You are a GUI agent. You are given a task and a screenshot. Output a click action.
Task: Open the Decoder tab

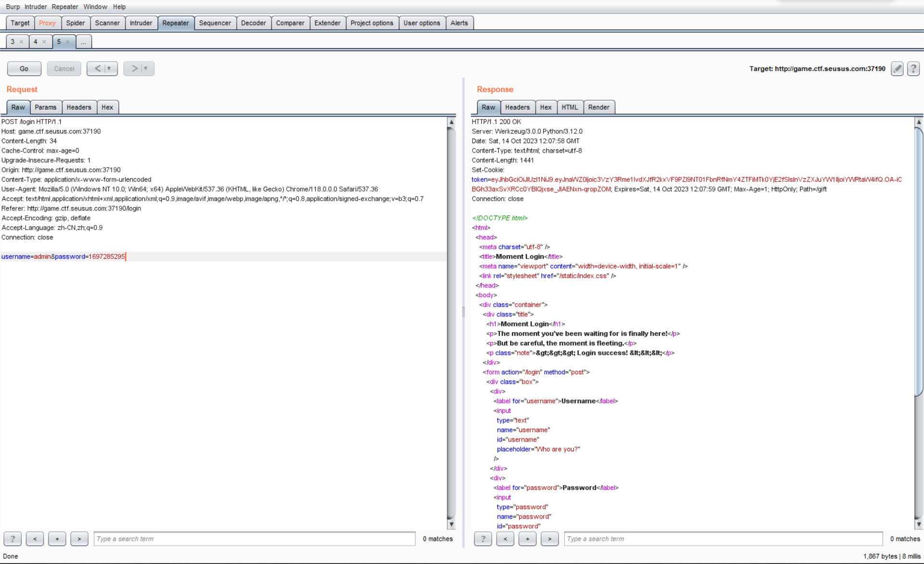point(253,23)
